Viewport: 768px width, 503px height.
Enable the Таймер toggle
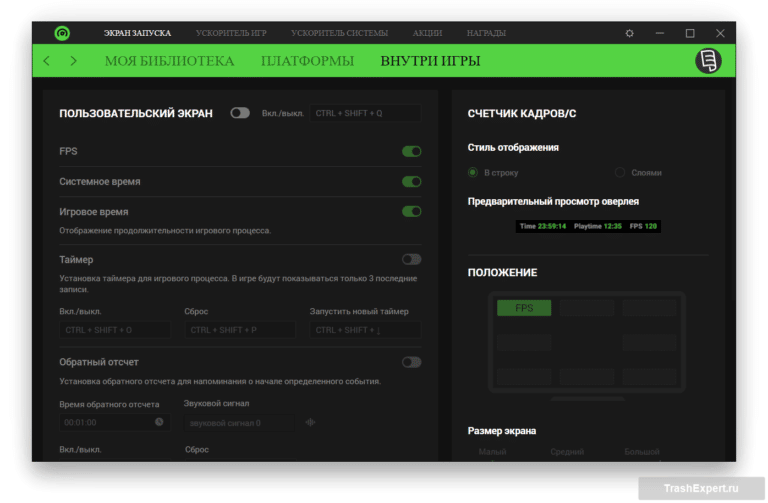[411, 259]
